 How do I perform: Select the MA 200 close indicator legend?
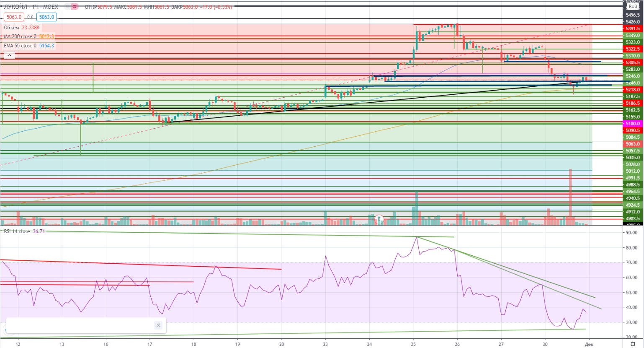tap(20, 36)
